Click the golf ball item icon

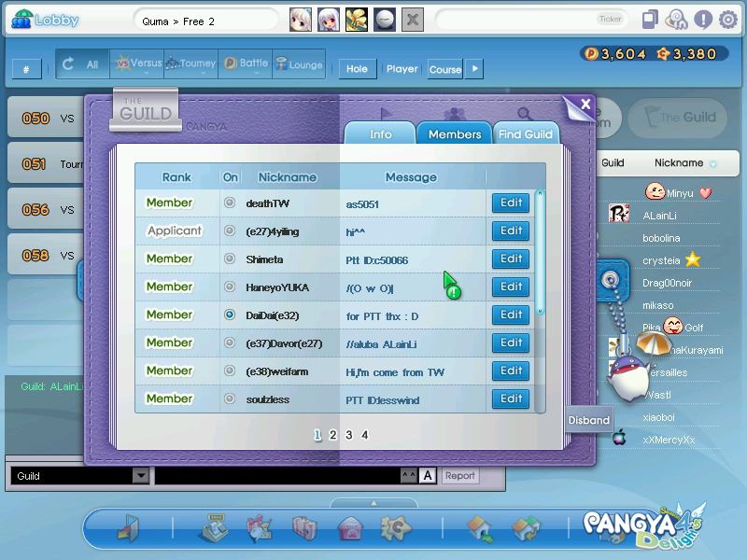(x=385, y=20)
